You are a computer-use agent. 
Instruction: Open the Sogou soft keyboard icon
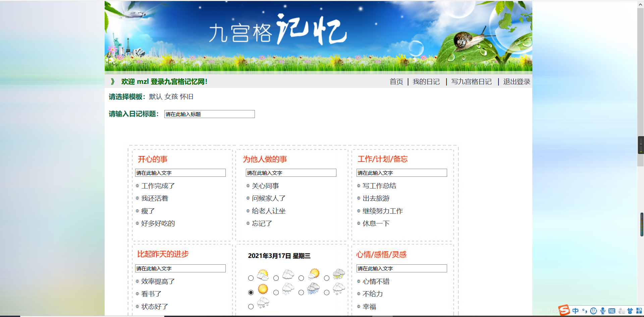coord(612,311)
